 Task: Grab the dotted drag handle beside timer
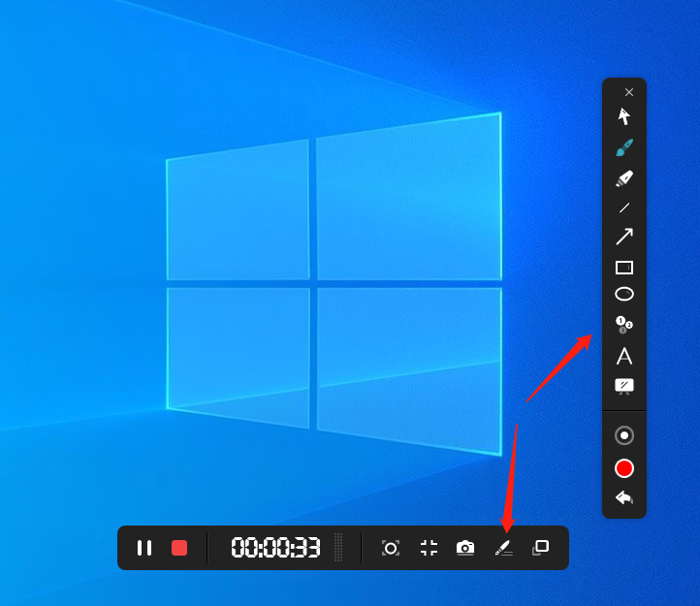(x=338, y=548)
